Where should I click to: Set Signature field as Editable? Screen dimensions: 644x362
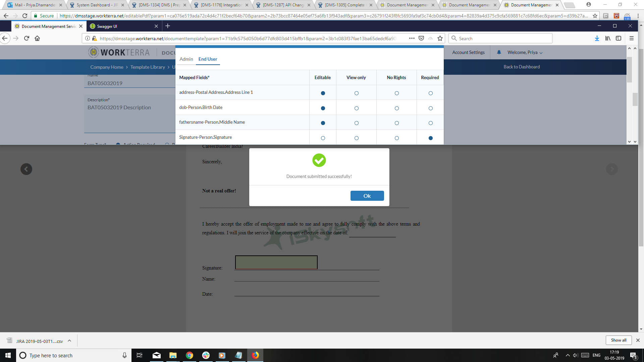(323, 138)
